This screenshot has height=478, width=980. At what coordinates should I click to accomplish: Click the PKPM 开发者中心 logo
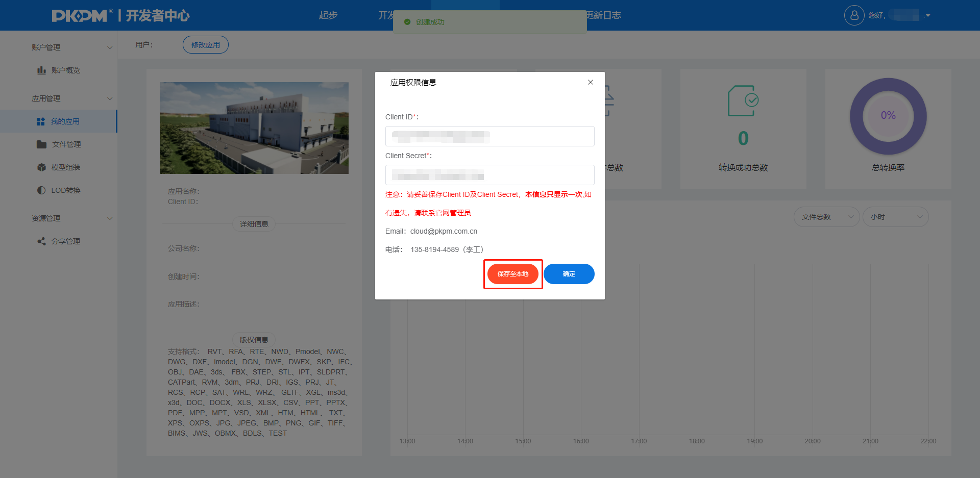click(120, 15)
